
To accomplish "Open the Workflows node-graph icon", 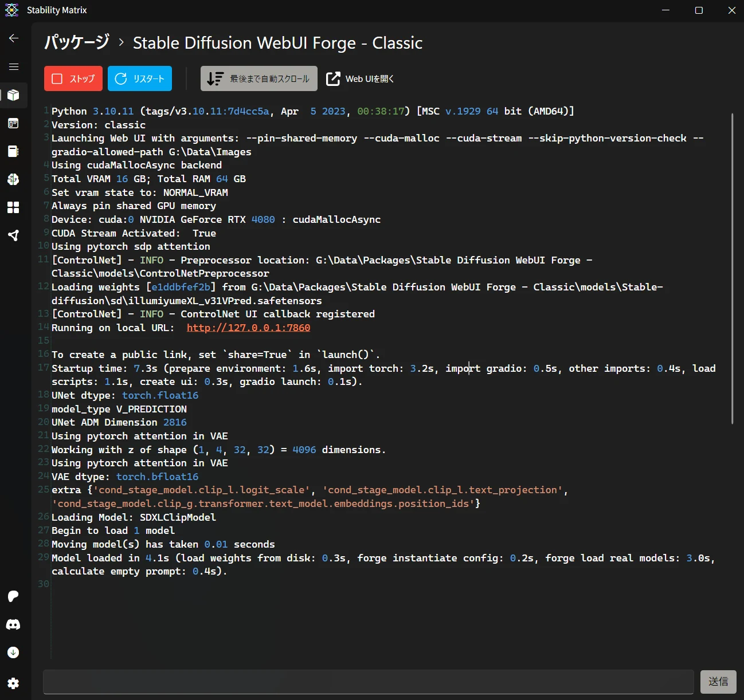I will (14, 235).
